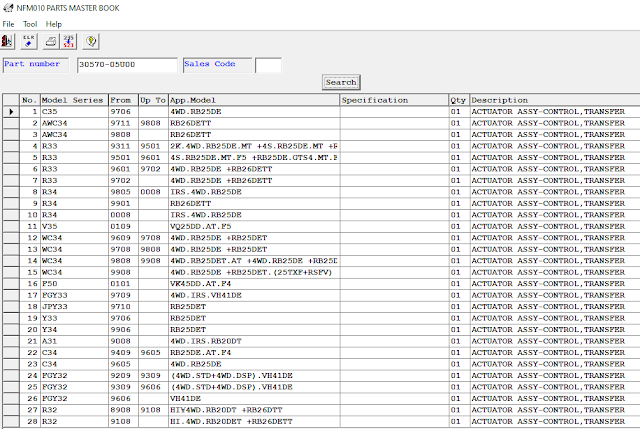Click the cell containing (25TXF+RSFV)
The height and width of the screenshot is (429, 640).
click(254, 272)
